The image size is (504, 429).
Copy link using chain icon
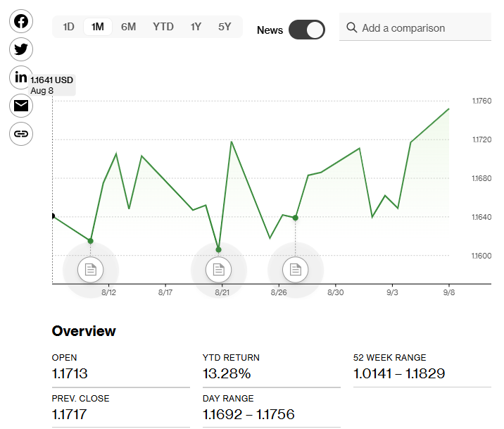click(x=21, y=133)
